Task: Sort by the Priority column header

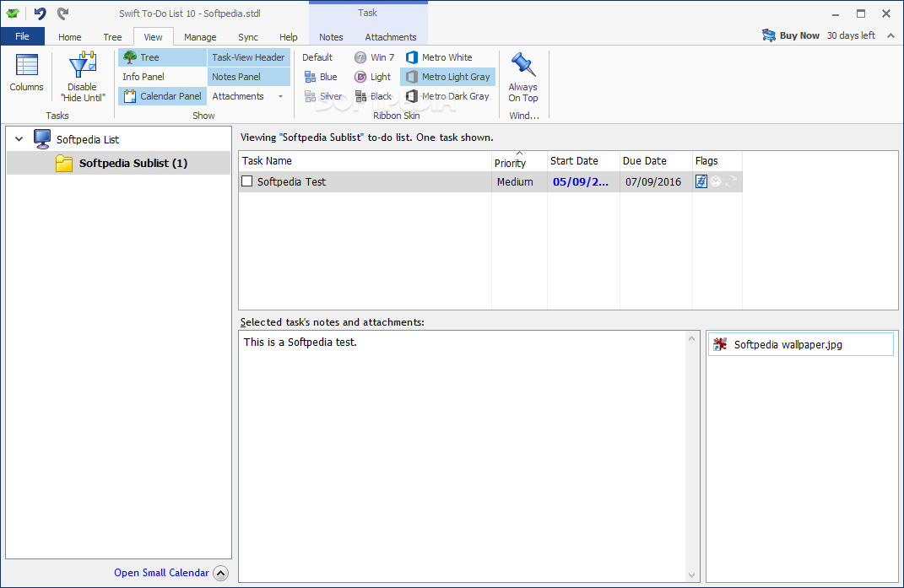Action: [519, 161]
